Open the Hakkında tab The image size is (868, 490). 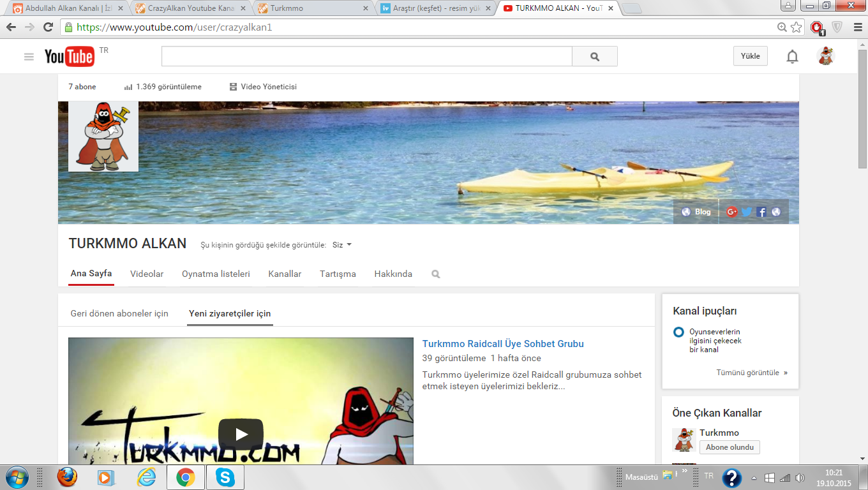tap(393, 274)
